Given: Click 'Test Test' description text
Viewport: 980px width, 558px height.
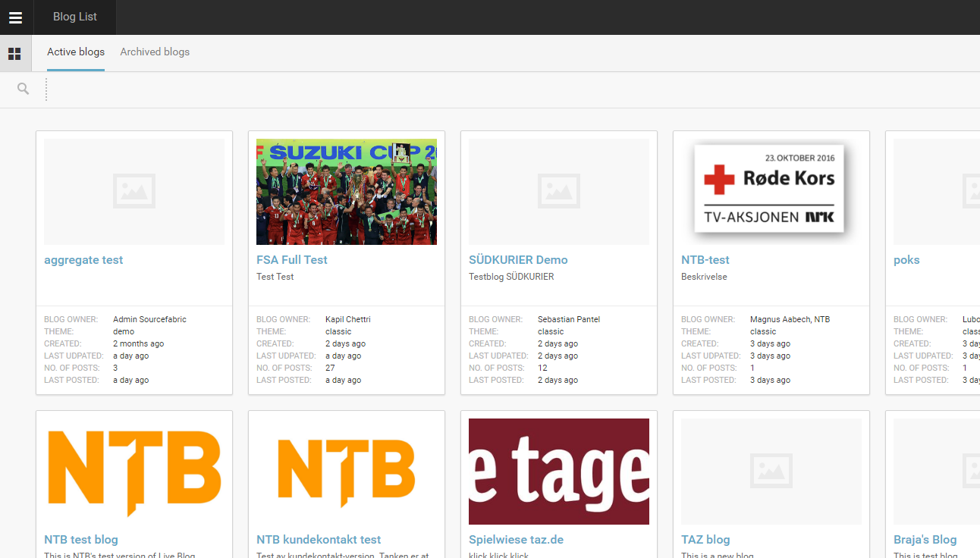Looking at the screenshot, I should pos(275,277).
